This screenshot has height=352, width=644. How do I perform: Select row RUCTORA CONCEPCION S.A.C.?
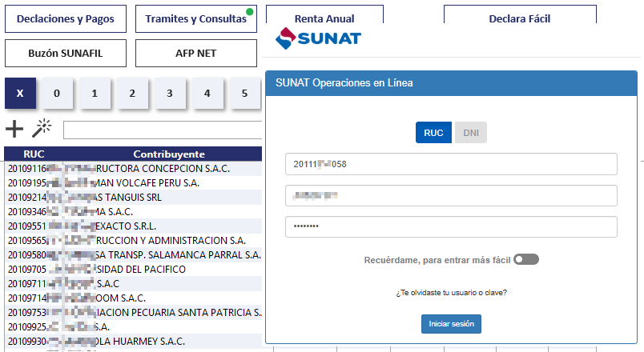133,168
